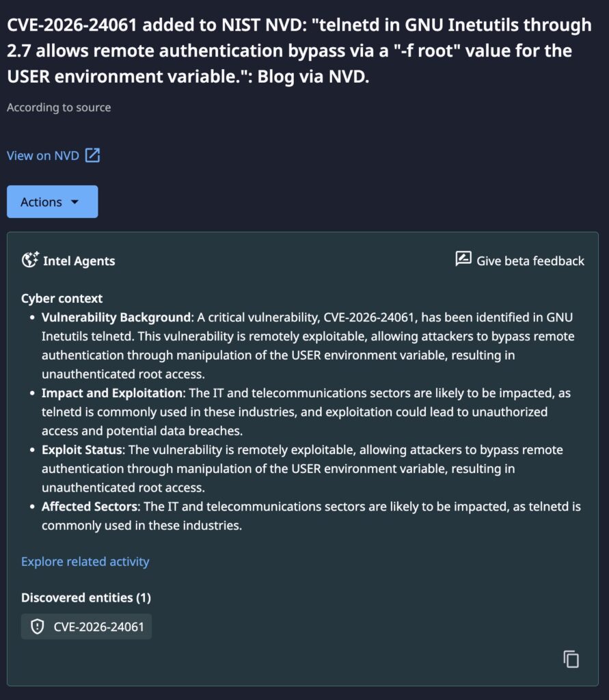Viewport: 609px width, 700px height.
Task: Open feedback via the speech bubble icon
Action: [x=463, y=259]
